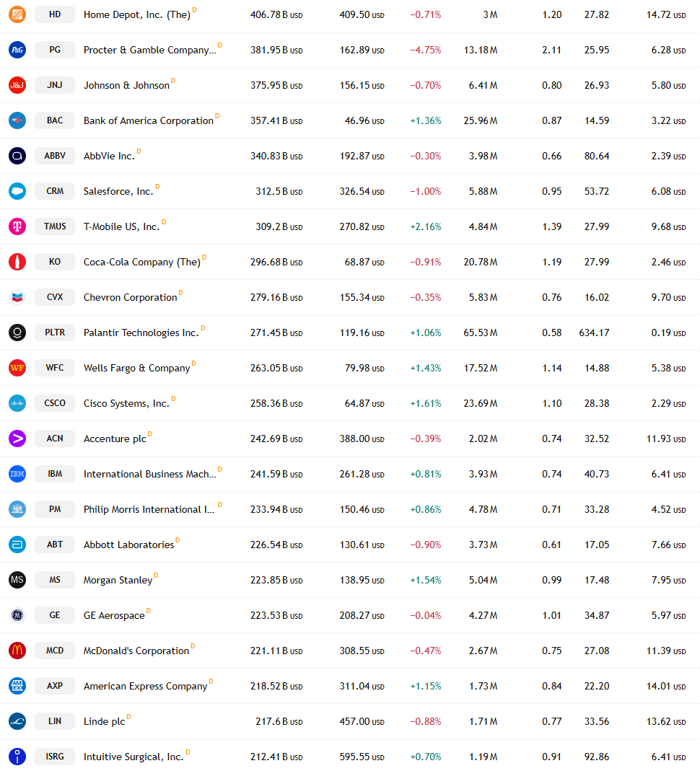Click Cisco change +1.61%
The width and height of the screenshot is (700, 771).
pyautogui.click(x=426, y=404)
